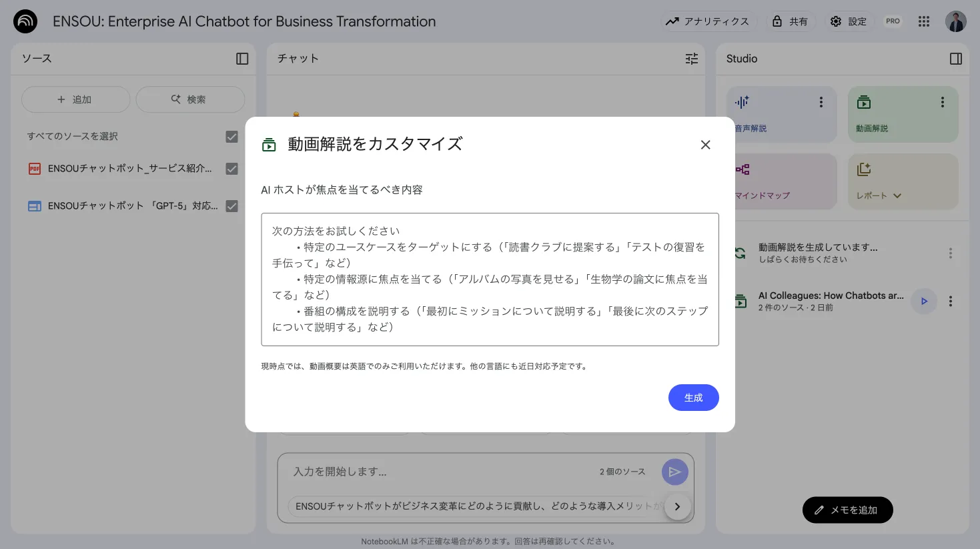
Task: Click 生成 generate button
Action: [x=693, y=398]
